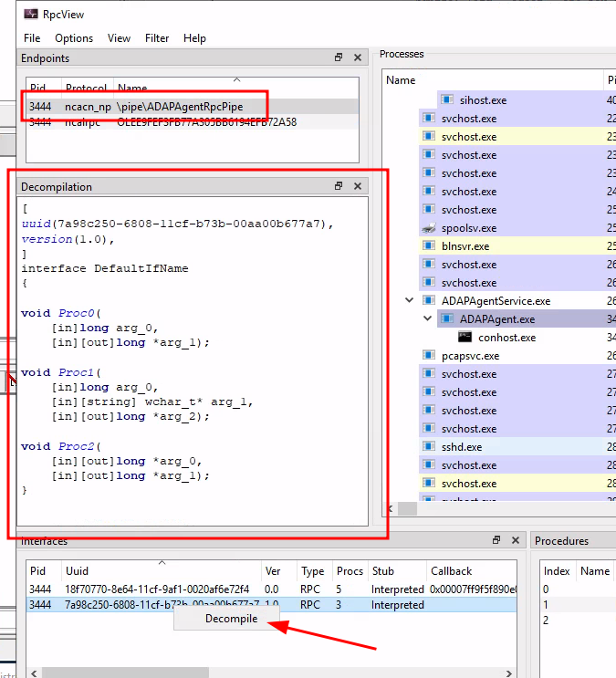616x678 pixels.
Task: Sort endpoints by Protocol column
Action: (88, 88)
